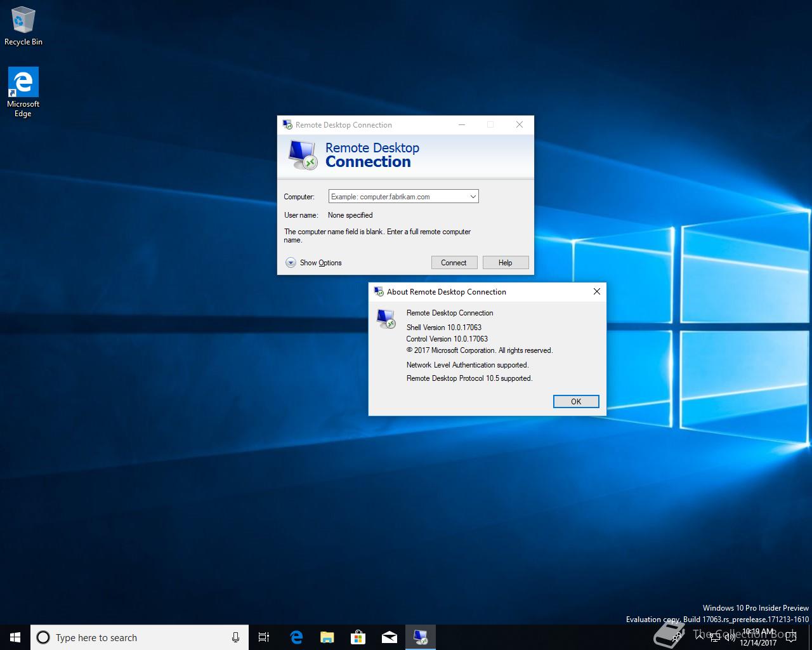The image size is (812, 650).
Task: Activate the microphone icon in the search box
Action: click(x=235, y=637)
